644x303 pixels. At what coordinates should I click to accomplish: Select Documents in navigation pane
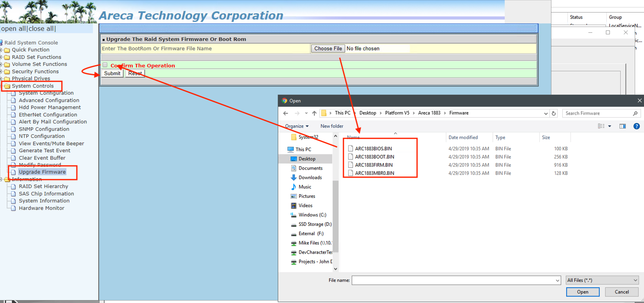(x=310, y=168)
